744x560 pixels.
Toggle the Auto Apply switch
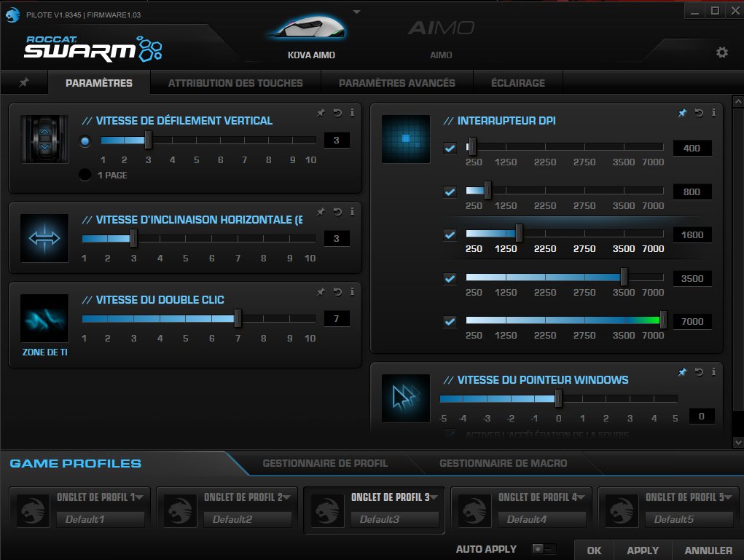(543, 549)
